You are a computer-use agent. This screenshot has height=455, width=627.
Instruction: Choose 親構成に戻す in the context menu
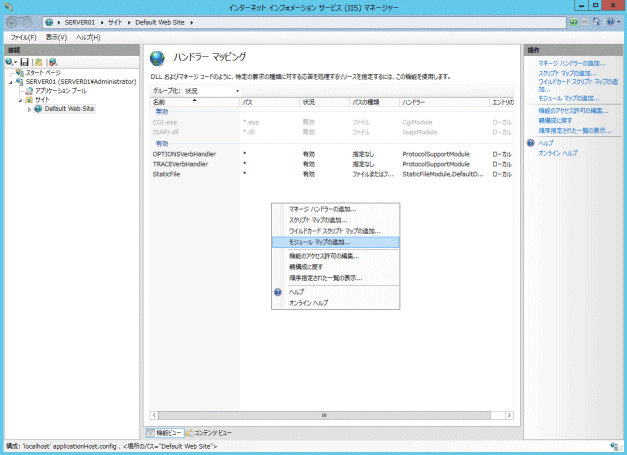pyautogui.click(x=335, y=267)
